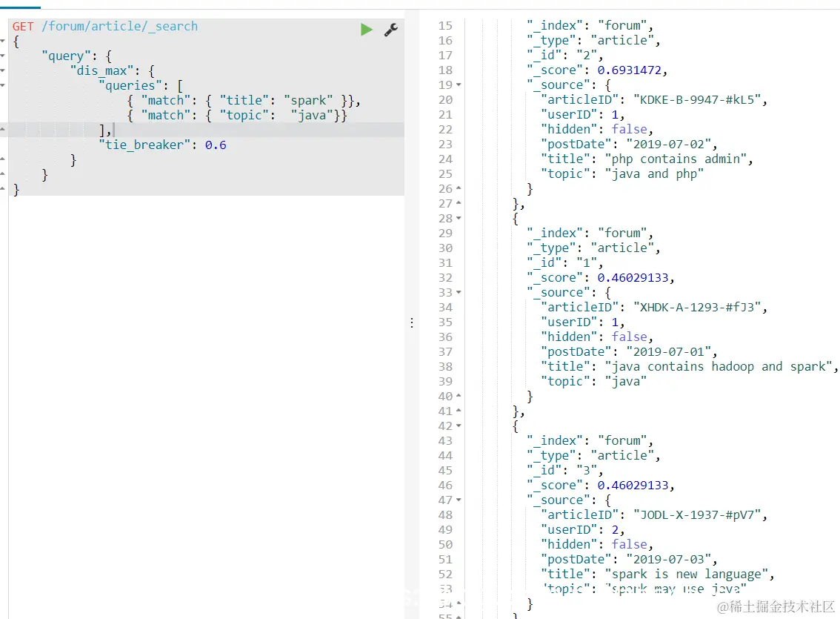The width and height of the screenshot is (840, 619).
Task: Click userID 1 on line 21
Action: point(615,115)
